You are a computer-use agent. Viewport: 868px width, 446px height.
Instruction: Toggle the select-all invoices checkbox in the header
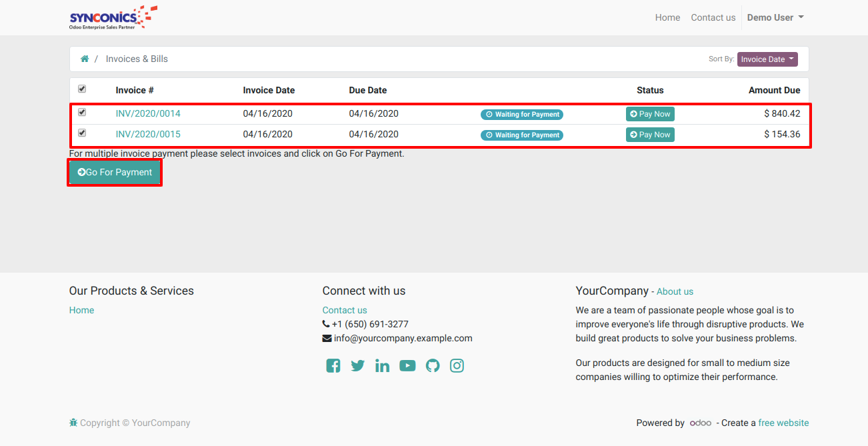(82, 89)
